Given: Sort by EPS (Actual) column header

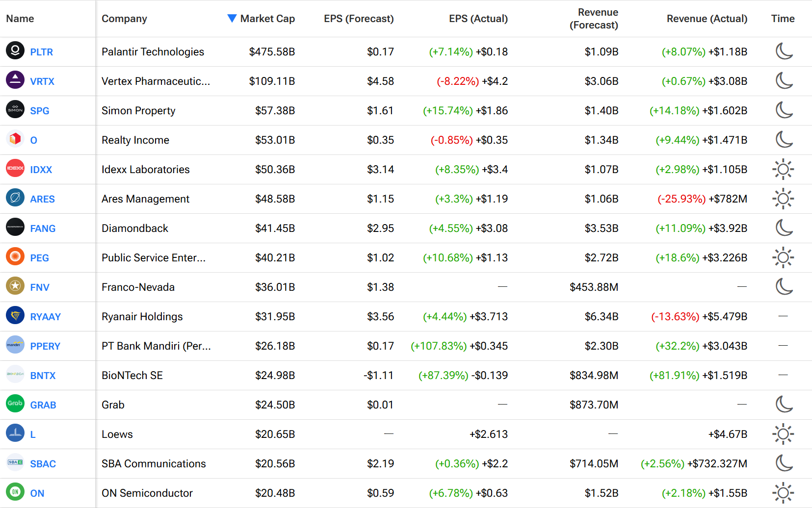Looking at the screenshot, I should pyautogui.click(x=478, y=19).
